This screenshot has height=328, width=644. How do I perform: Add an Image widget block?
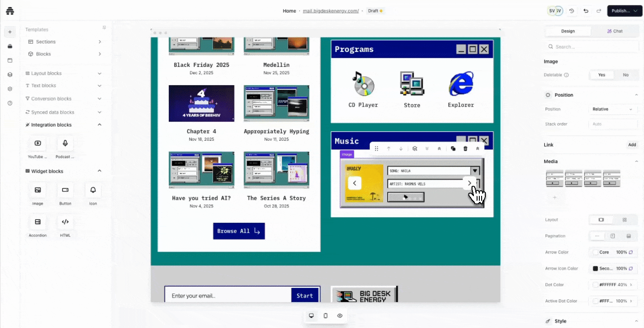click(37, 194)
